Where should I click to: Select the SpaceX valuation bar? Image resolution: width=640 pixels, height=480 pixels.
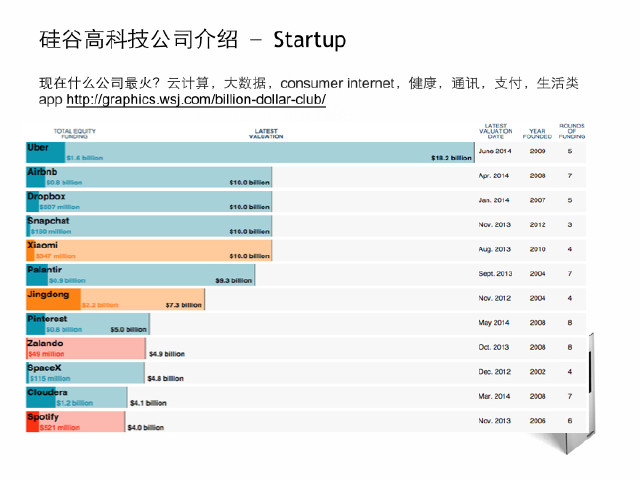click(x=85, y=373)
